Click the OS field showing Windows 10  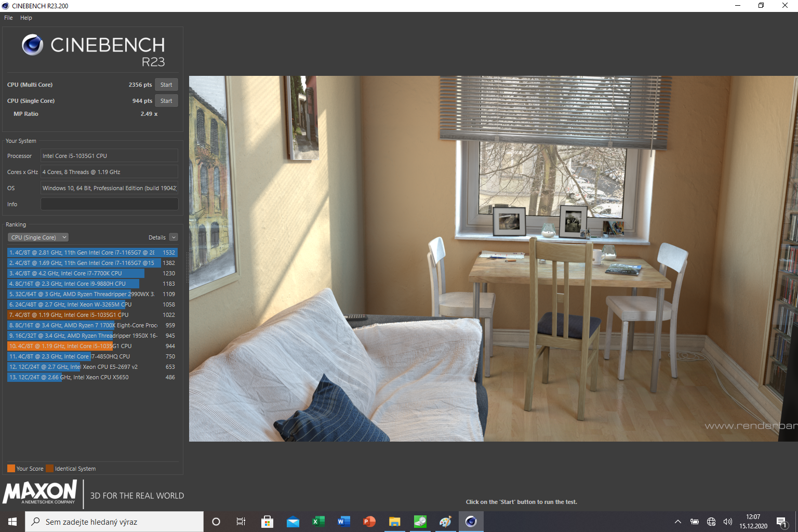click(x=109, y=188)
